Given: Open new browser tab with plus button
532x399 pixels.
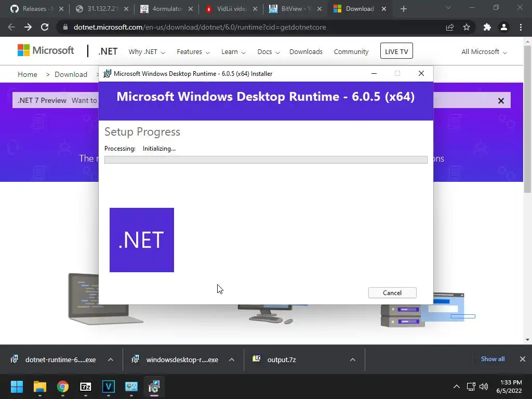Looking at the screenshot, I should point(403,9).
